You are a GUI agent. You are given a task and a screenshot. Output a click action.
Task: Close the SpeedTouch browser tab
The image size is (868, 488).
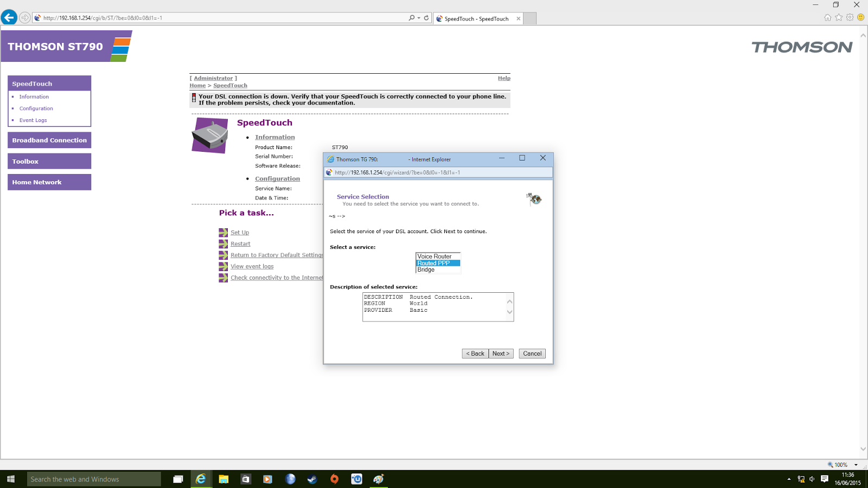(519, 18)
